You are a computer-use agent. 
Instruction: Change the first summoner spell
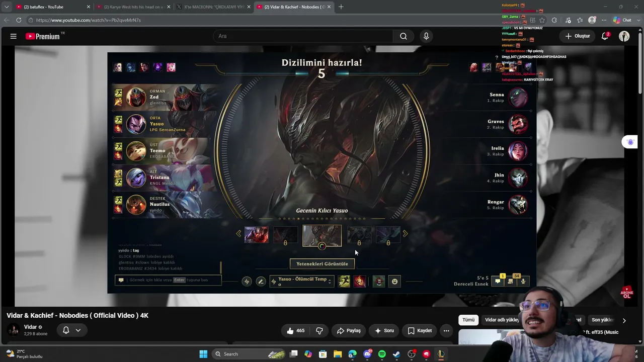pyautogui.click(x=344, y=282)
